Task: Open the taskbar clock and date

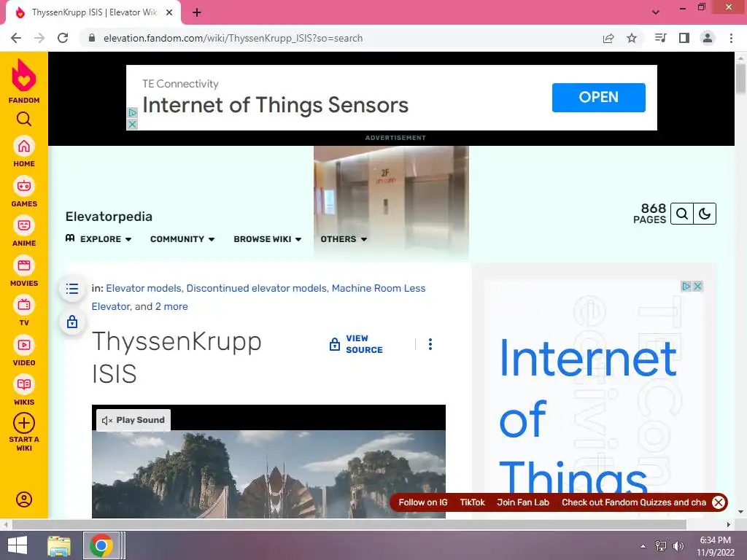Action: tap(715, 546)
